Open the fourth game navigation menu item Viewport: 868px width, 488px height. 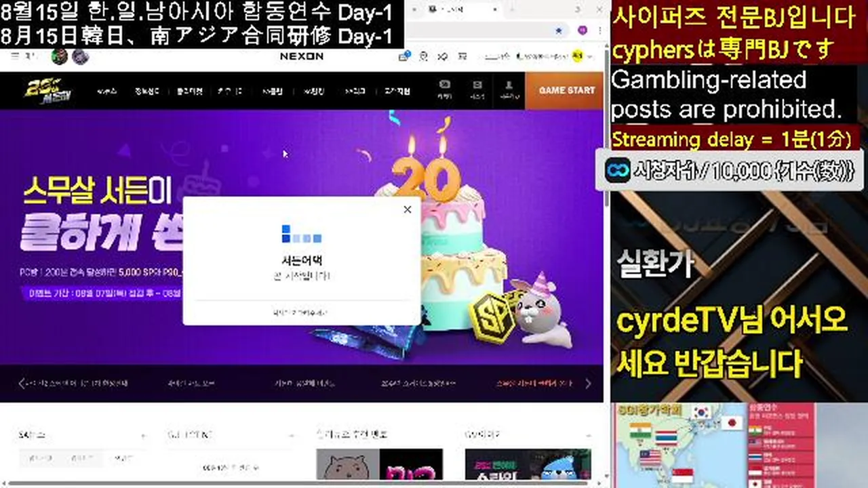pos(230,91)
